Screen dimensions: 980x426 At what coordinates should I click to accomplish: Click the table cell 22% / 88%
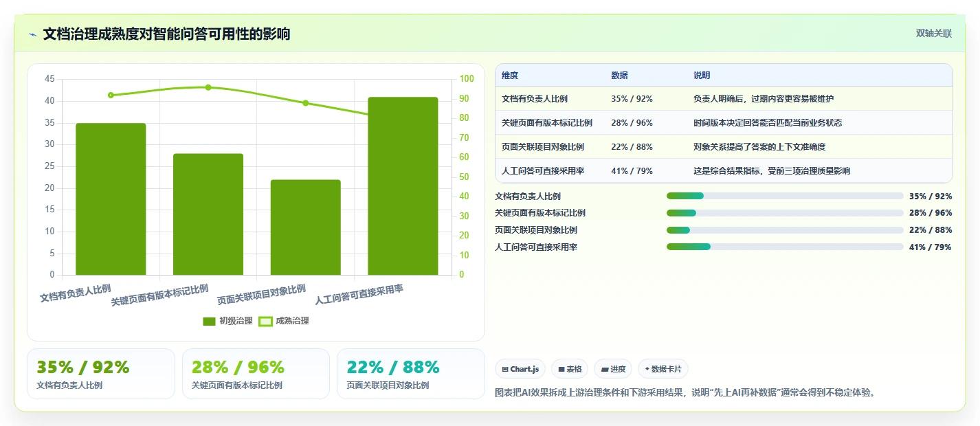(632, 147)
